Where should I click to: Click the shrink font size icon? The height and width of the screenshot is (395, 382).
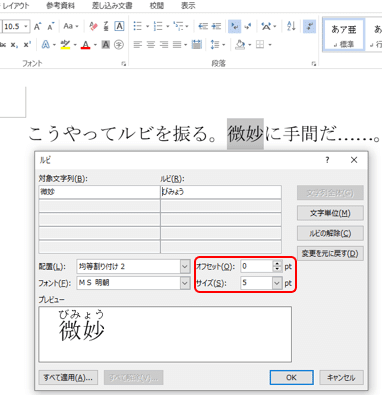50,26
